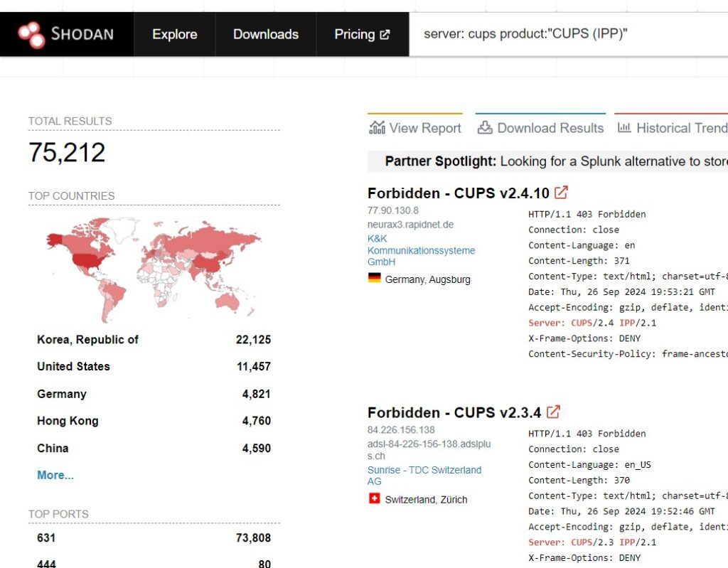Image resolution: width=728 pixels, height=568 pixels.
Task: Open the Explore menu
Action: click(175, 34)
